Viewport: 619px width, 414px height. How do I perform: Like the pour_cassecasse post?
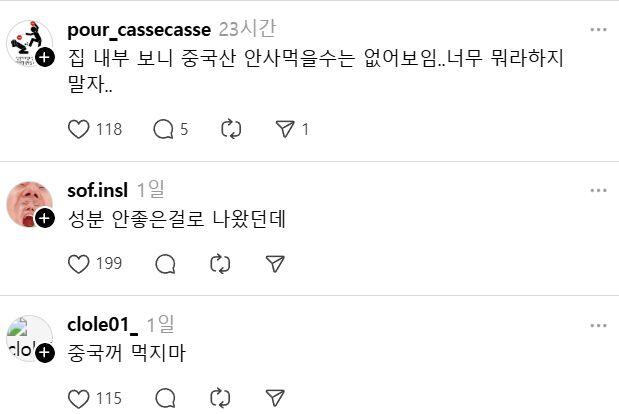tap(78, 129)
